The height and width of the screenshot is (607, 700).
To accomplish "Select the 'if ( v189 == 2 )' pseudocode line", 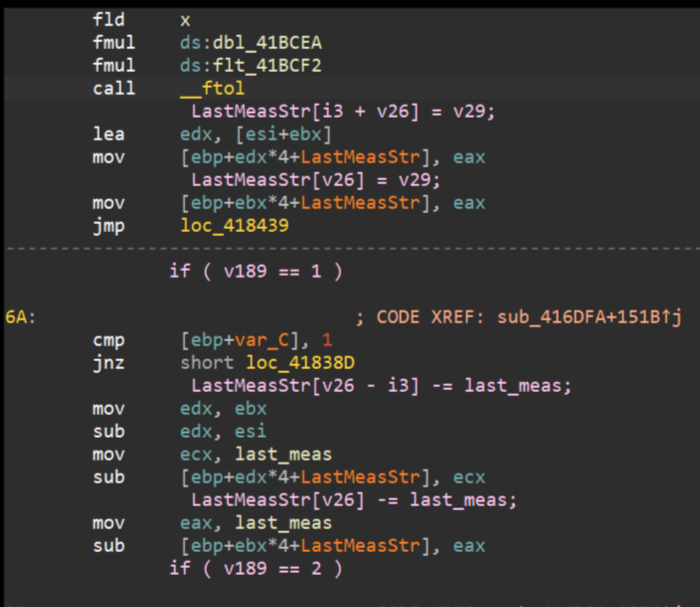I will click(x=256, y=569).
